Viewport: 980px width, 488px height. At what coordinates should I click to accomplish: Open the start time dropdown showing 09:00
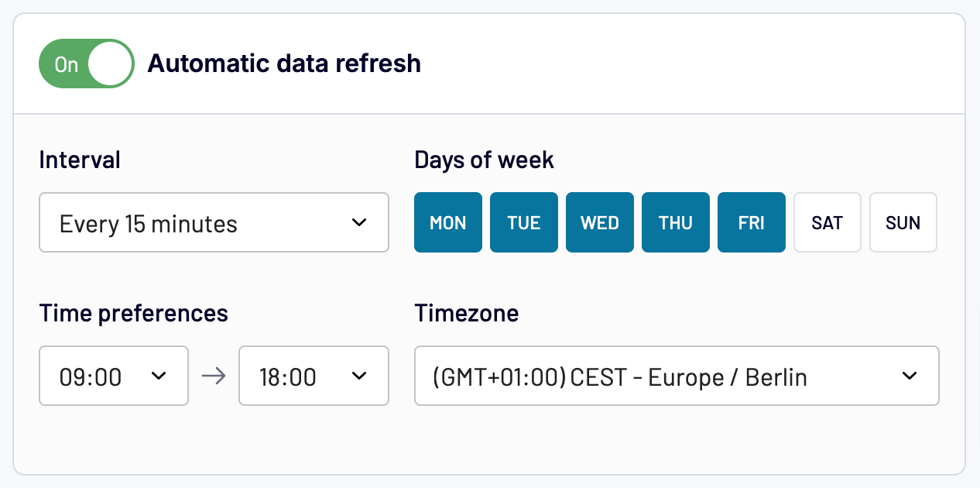click(113, 376)
